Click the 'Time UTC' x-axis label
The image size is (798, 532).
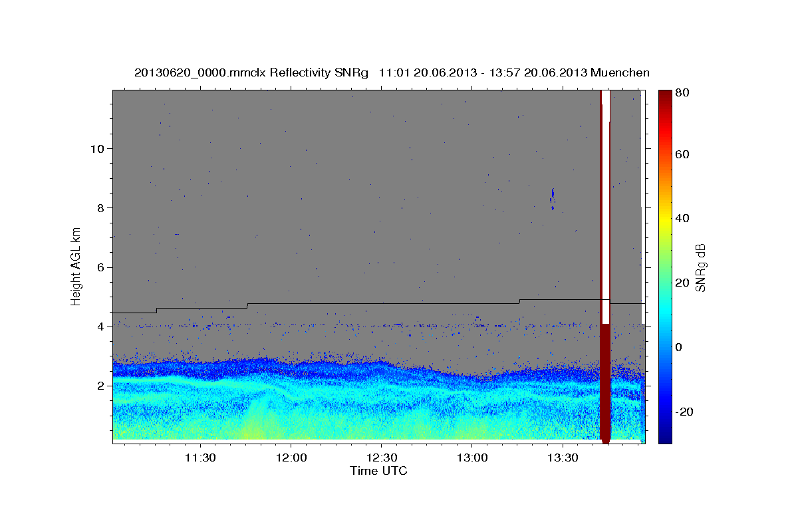(x=378, y=471)
